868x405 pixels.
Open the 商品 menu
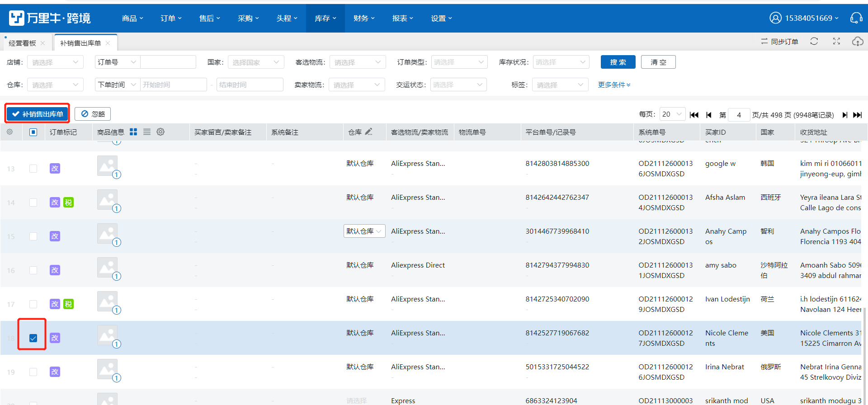tap(132, 18)
